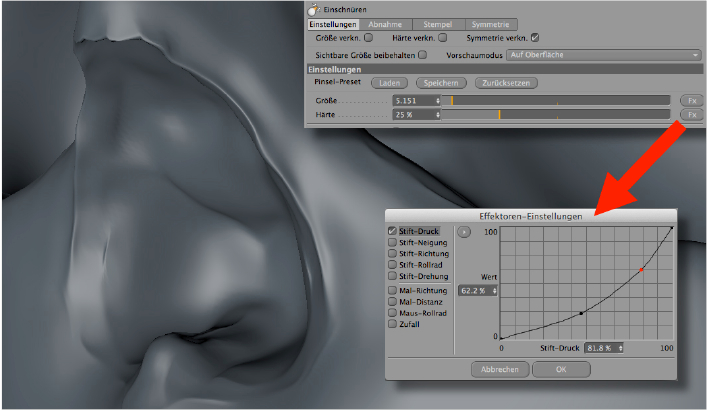Click on the Härte slider bar
Image resolution: width=709 pixels, height=410 pixels.
556,116
